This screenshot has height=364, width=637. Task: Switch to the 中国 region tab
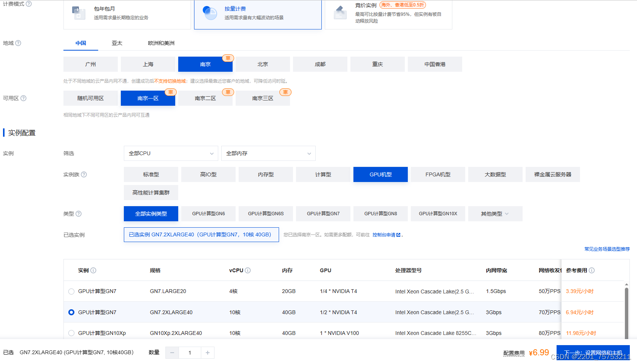point(81,43)
